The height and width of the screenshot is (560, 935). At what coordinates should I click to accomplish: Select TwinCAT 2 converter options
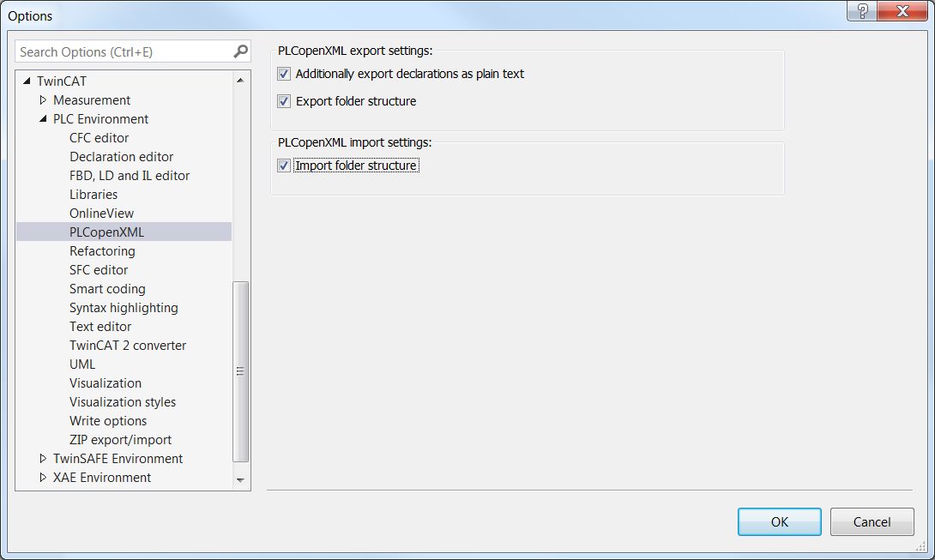tap(128, 346)
